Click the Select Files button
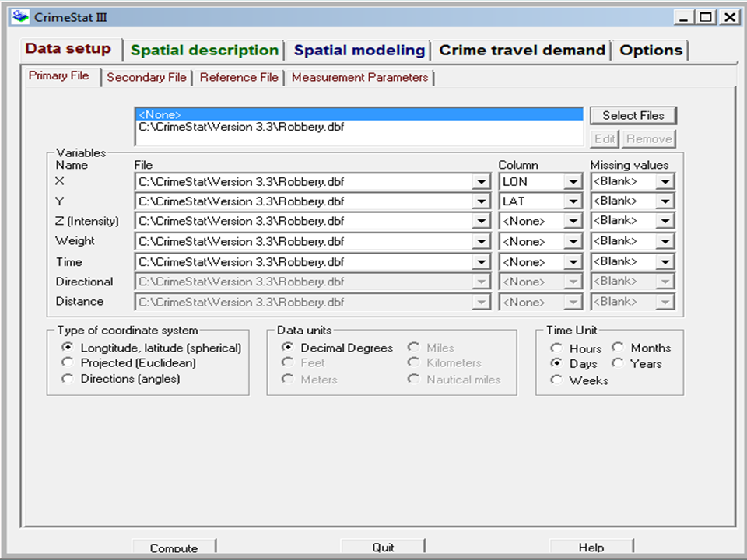This screenshot has height=560, width=747. (633, 116)
